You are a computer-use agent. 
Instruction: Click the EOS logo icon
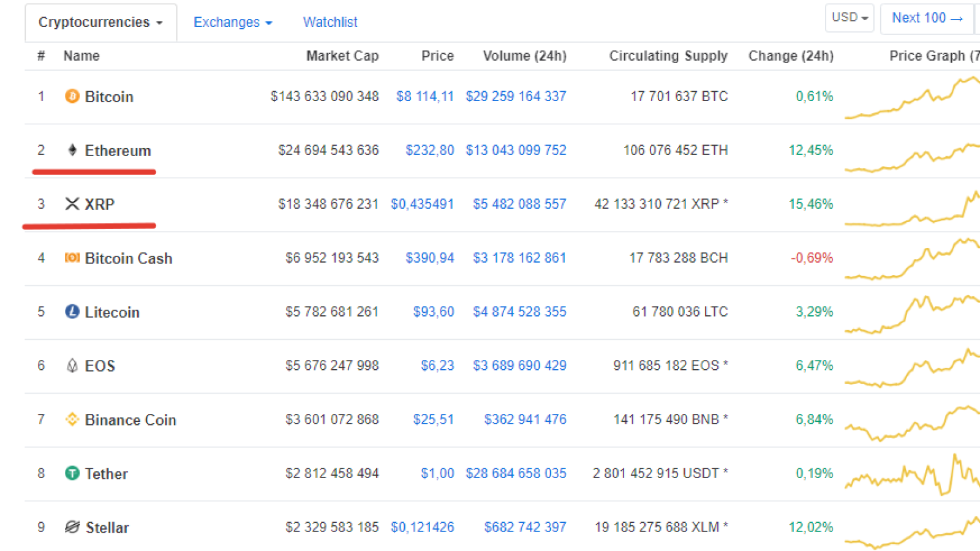click(72, 365)
